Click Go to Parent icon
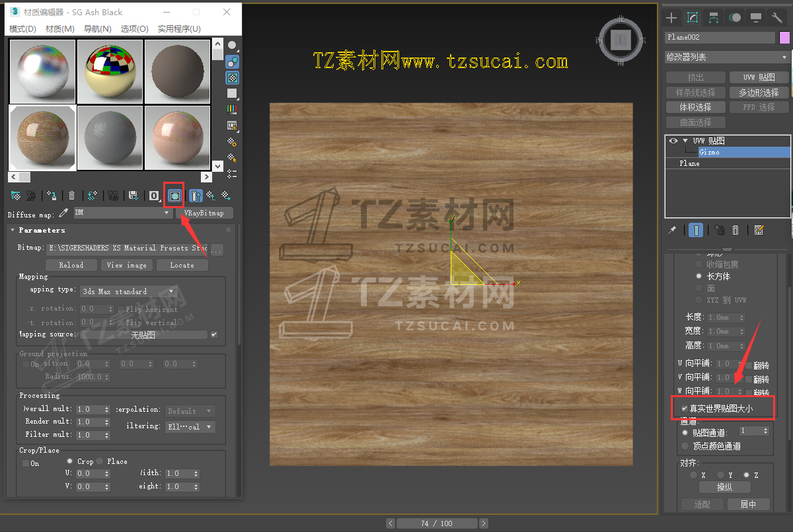This screenshot has height=532, width=793. 211,196
